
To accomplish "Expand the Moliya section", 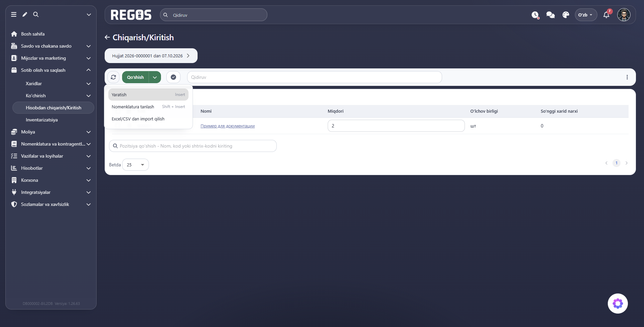I will coord(51,132).
